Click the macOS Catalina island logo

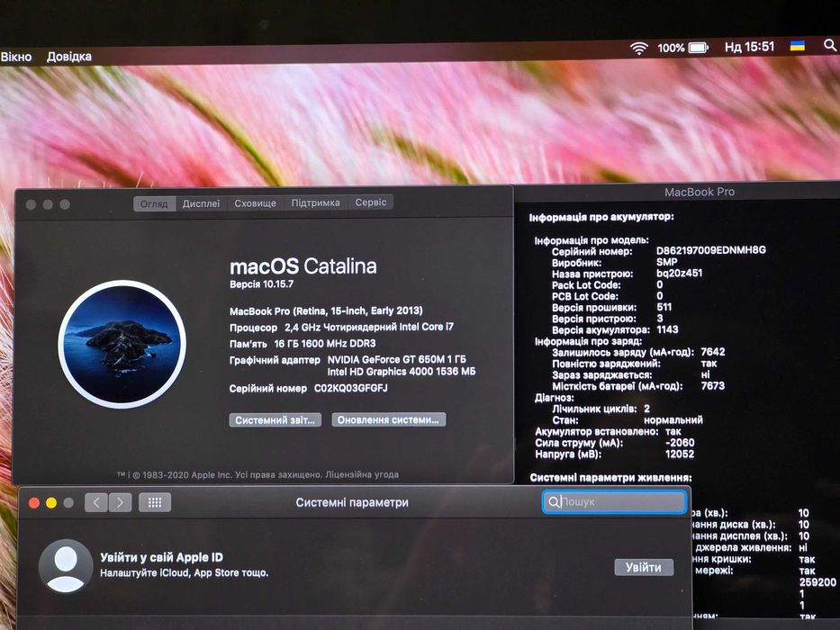pos(122,344)
